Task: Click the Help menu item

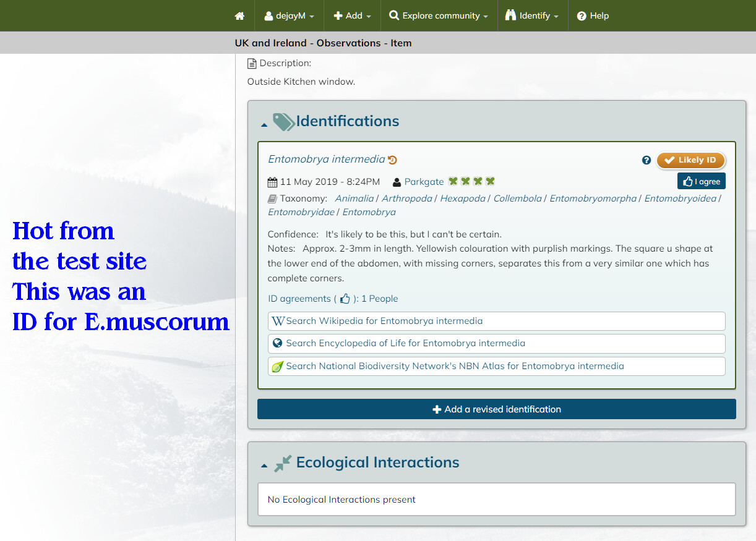Action: click(x=593, y=15)
